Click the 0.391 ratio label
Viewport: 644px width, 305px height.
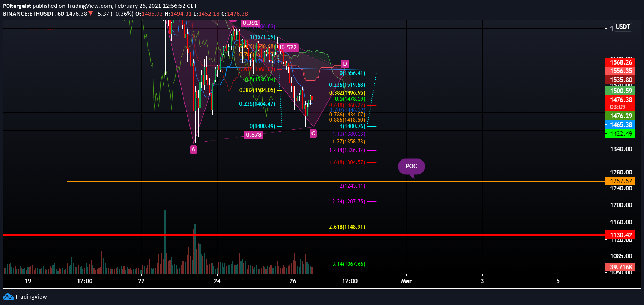click(250, 23)
